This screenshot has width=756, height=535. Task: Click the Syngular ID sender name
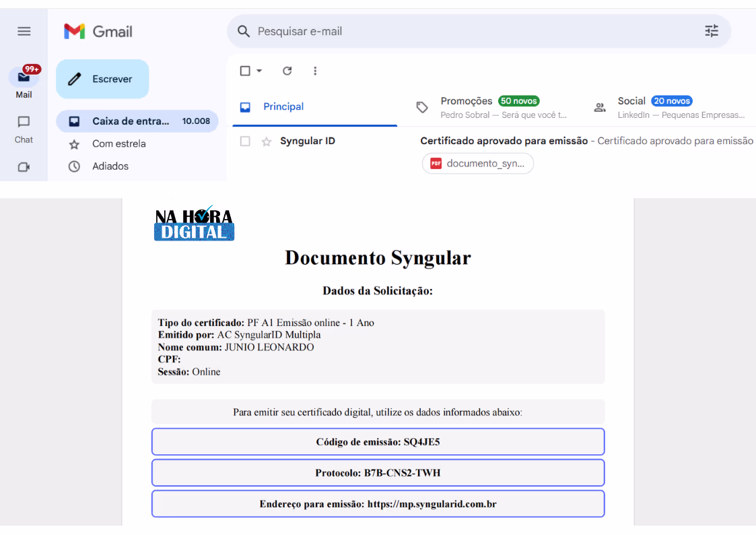point(308,141)
